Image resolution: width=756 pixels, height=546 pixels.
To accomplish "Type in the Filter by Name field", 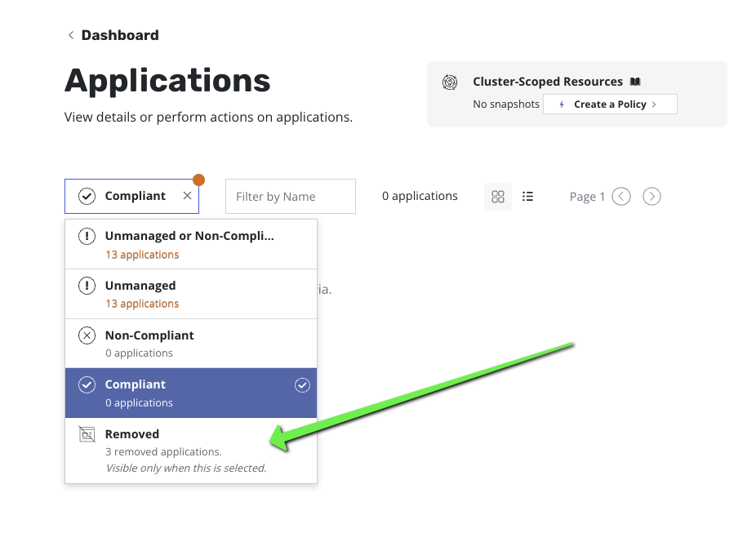I will (x=290, y=197).
